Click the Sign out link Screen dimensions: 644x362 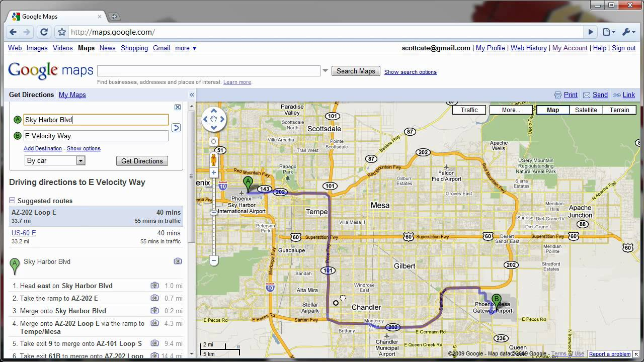click(x=624, y=48)
